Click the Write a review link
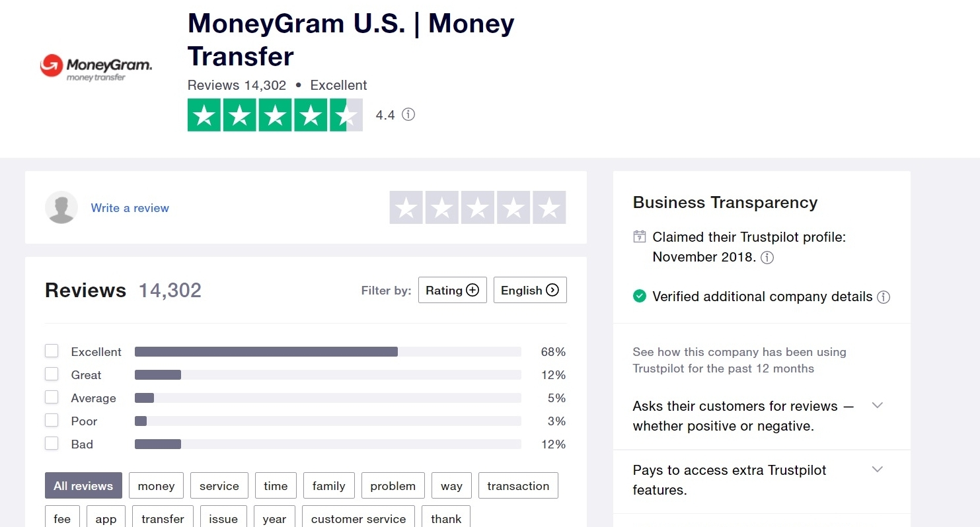 [130, 208]
